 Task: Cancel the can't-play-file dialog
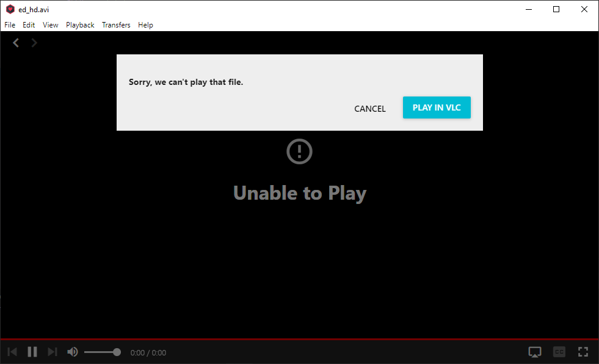(370, 109)
